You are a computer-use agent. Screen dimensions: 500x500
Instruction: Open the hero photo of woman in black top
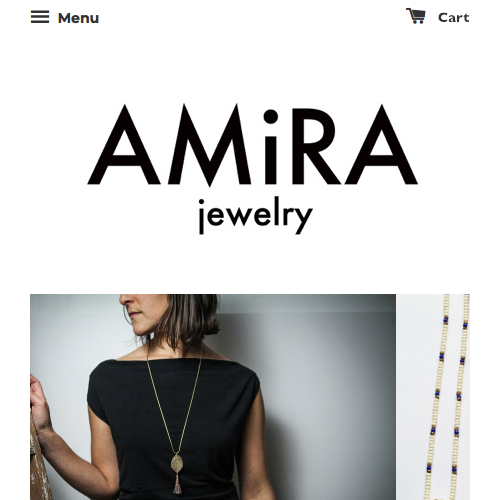coord(213,397)
